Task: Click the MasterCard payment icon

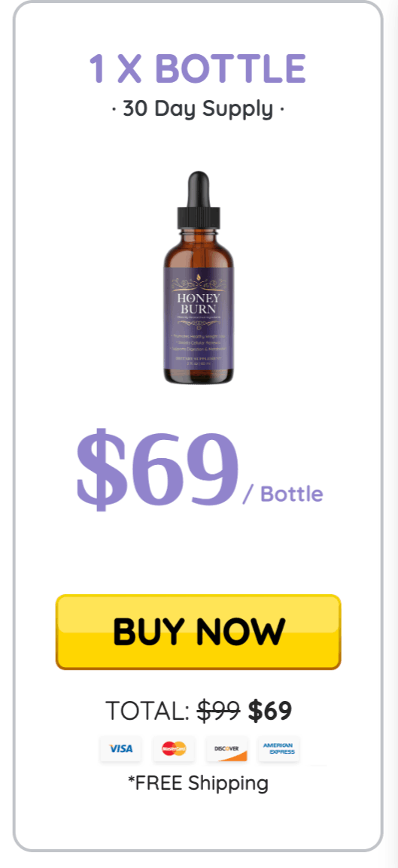Action: 174,749
